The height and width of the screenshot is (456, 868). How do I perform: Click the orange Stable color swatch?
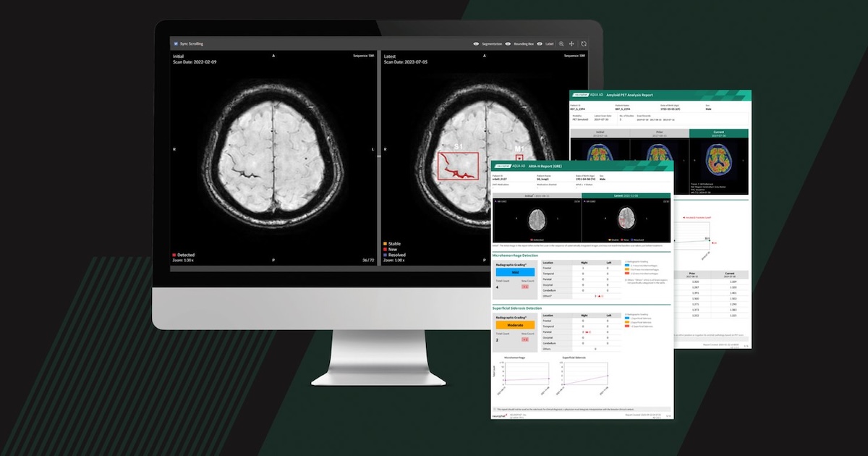pyautogui.click(x=385, y=243)
